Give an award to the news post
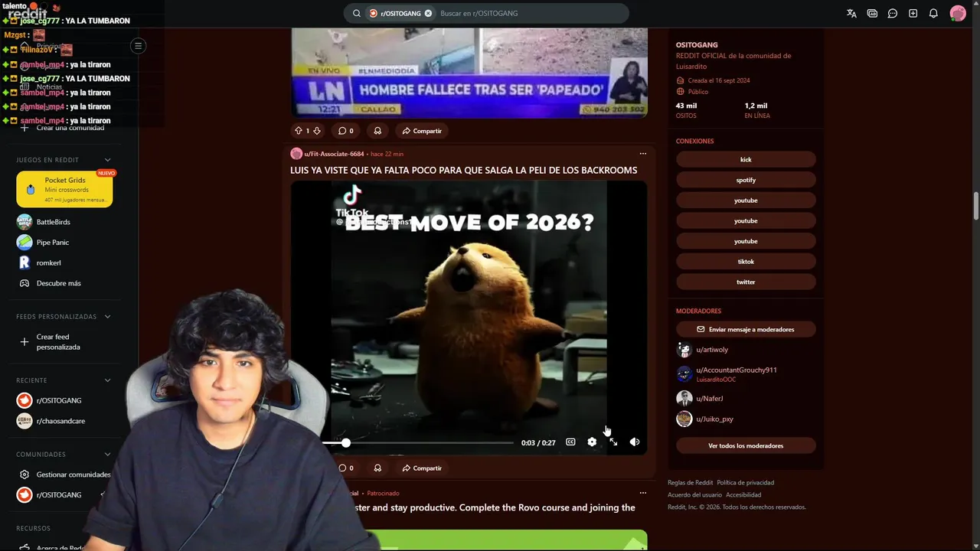The height and width of the screenshot is (551, 980). [377, 131]
